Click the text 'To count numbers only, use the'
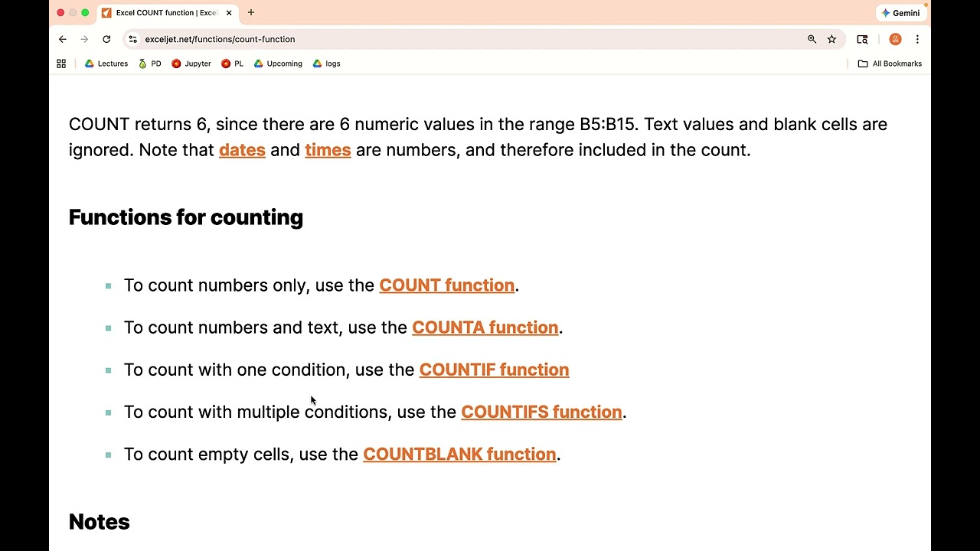Image resolution: width=980 pixels, height=551 pixels. (249, 285)
